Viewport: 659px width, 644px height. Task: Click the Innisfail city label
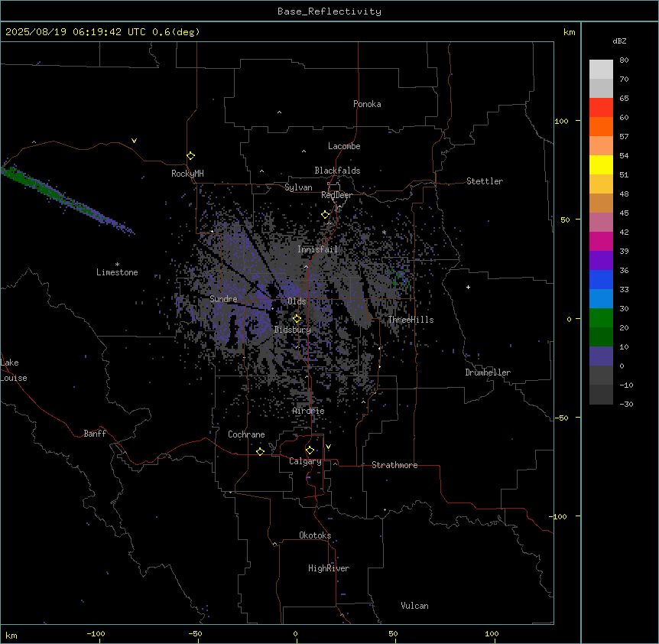317,249
